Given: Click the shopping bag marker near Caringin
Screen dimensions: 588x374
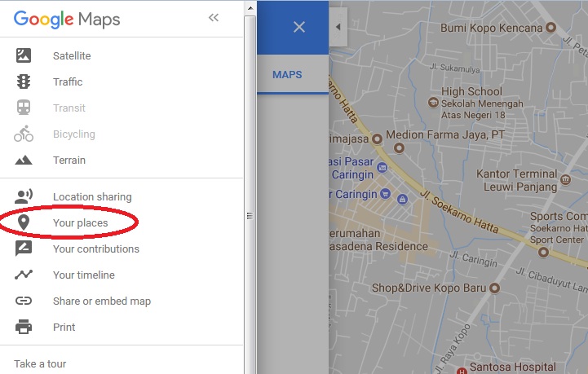Looking at the screenshot, I should point(402,199).
